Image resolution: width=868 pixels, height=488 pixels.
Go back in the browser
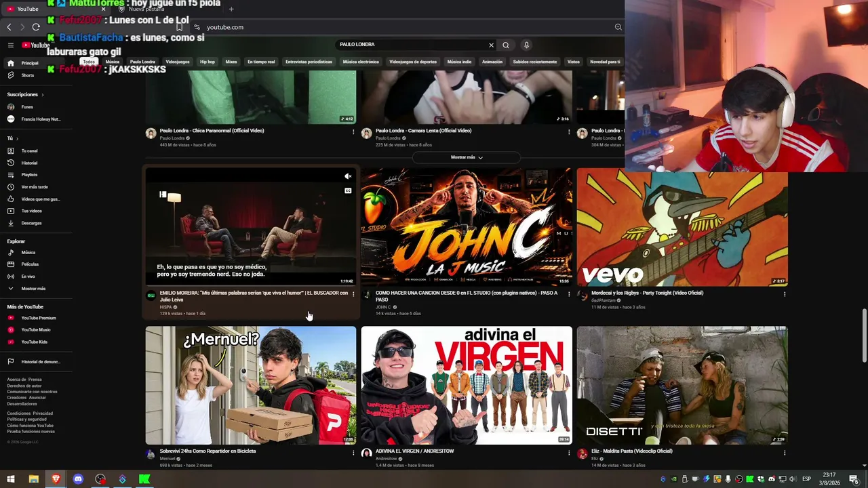click(9, 27)
